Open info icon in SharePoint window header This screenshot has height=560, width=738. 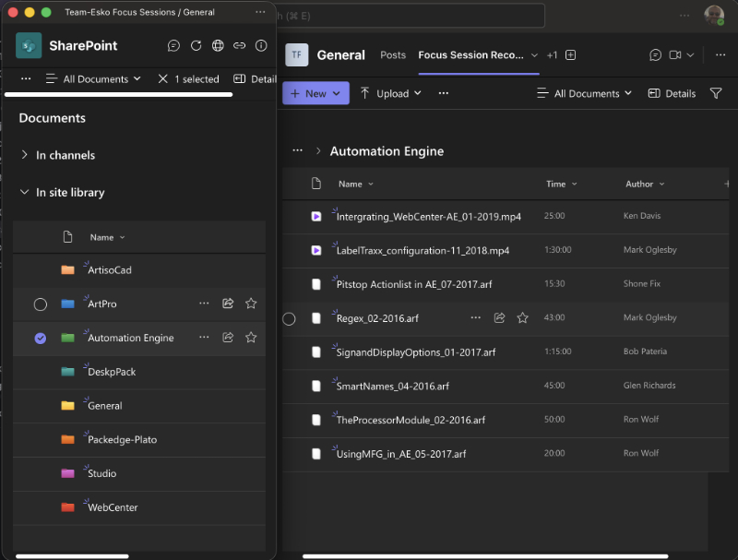pos(261,45)
